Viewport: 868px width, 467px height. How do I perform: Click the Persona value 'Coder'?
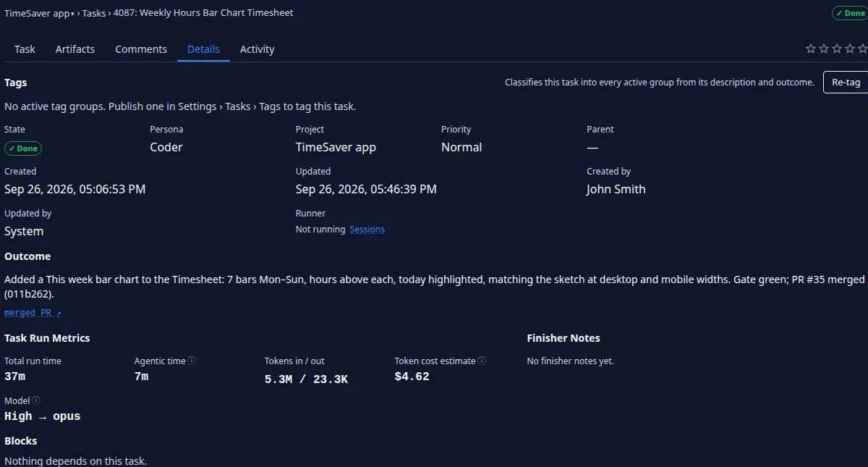click(x=166, y=147)
